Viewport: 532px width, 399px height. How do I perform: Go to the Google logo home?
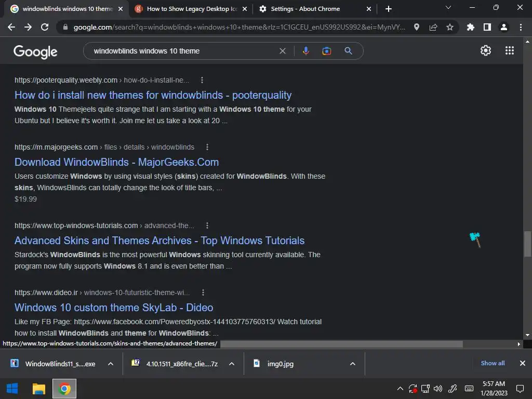coord(35,51)
